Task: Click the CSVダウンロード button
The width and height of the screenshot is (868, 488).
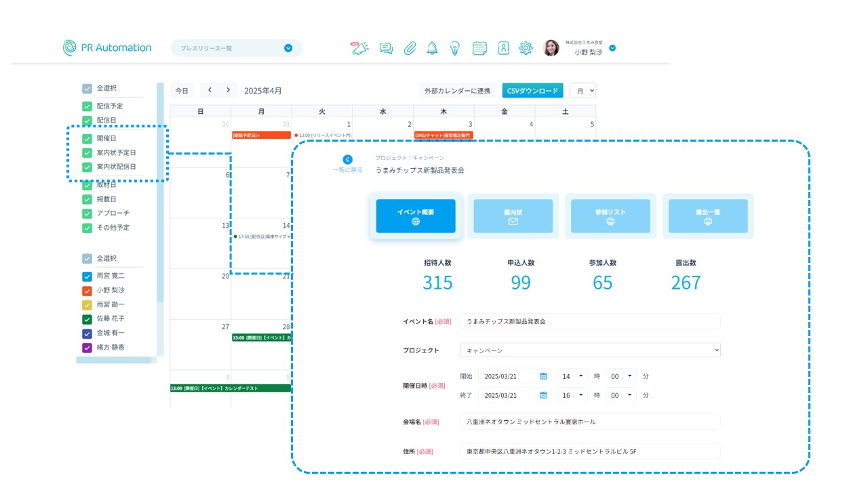Action: (x=532, y=91)
